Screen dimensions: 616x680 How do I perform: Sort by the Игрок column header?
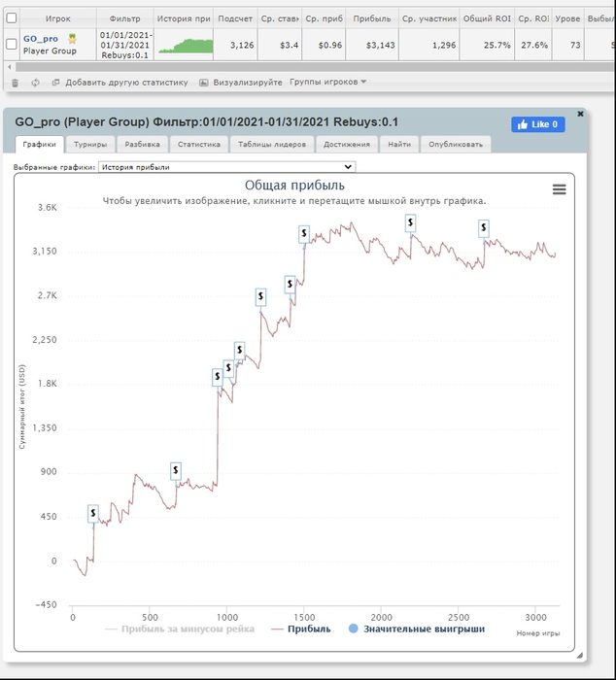[57, 18]
